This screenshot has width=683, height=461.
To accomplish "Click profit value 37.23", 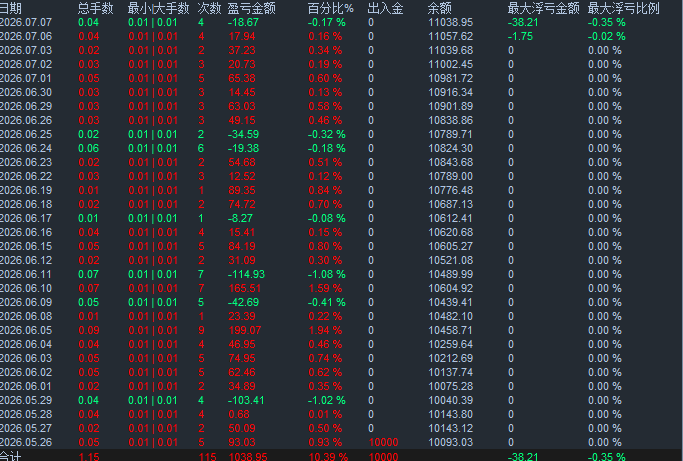I will point(242,50).
